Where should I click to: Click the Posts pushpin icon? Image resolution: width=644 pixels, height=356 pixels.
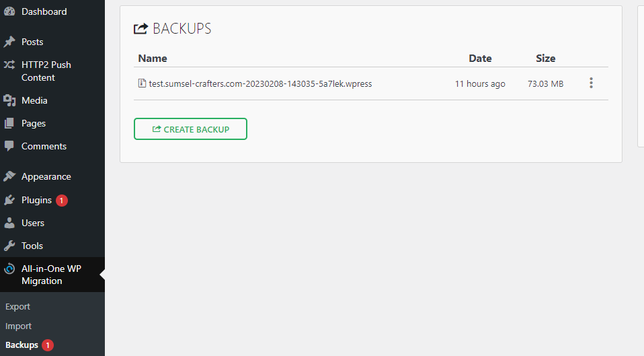click(x=9, y=42)
